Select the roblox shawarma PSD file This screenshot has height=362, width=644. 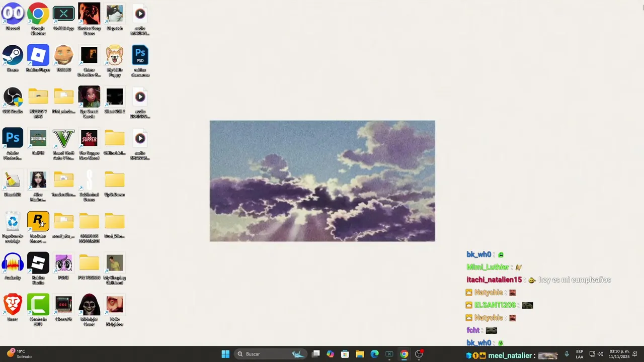point(140,61)
